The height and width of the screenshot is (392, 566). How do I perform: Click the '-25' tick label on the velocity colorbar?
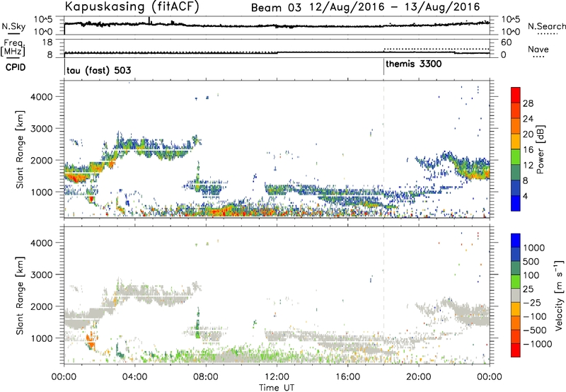pos(533,303)
